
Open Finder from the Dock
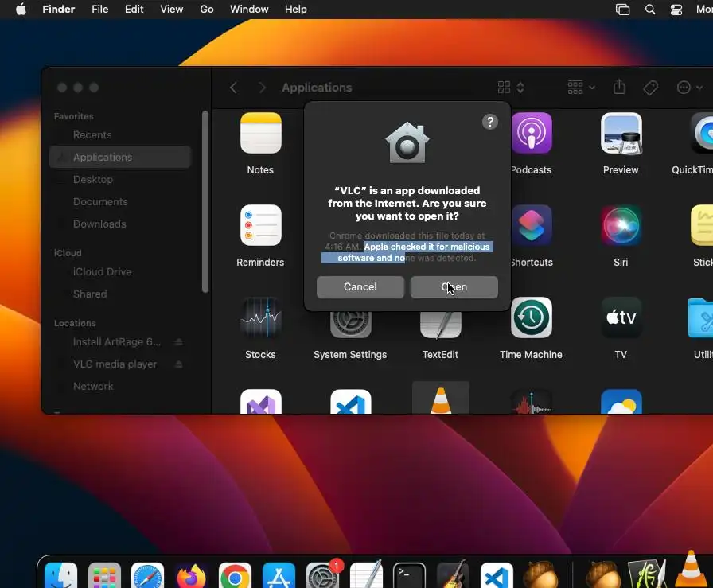pos(61,576)
